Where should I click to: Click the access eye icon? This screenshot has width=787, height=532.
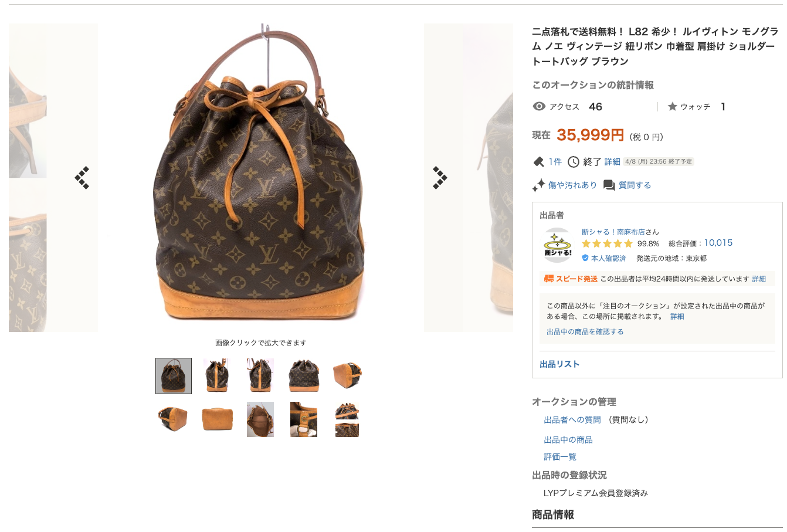539,106
